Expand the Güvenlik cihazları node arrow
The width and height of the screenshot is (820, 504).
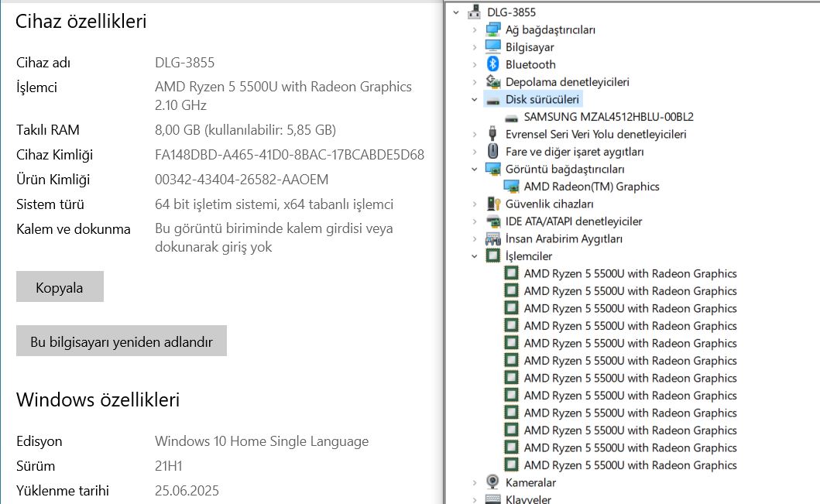pos(475,204)
